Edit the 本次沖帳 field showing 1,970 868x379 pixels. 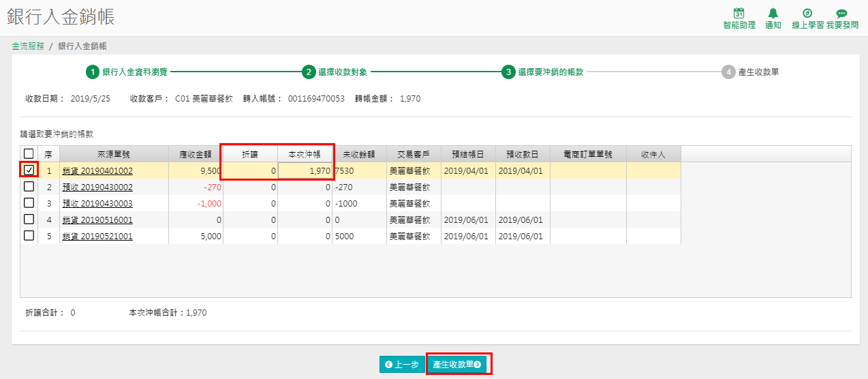(305, 170)
